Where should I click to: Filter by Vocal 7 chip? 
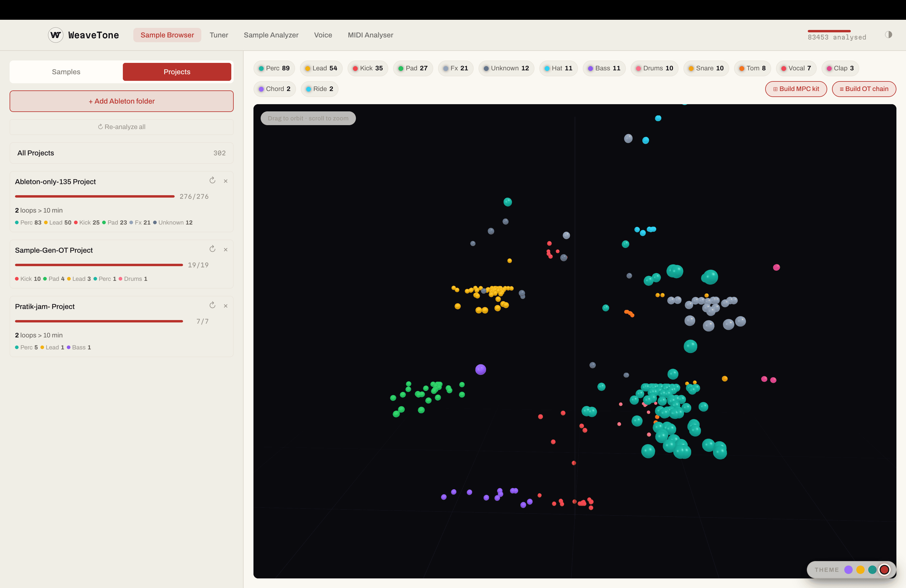(796, 69)
